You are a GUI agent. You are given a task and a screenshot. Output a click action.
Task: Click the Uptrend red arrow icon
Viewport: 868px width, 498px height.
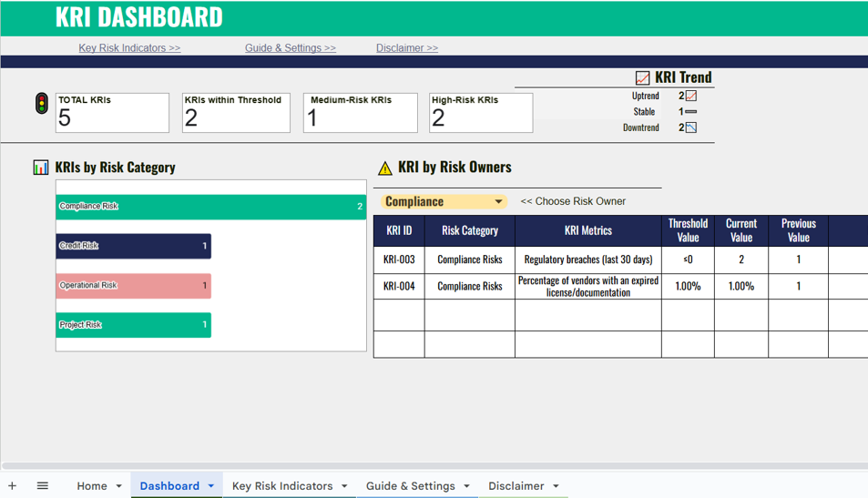(x=691, y=96)
